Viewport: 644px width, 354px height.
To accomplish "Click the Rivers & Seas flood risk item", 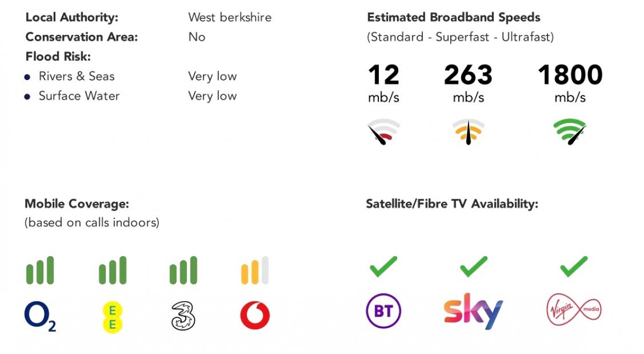I will tap(77, 76).
